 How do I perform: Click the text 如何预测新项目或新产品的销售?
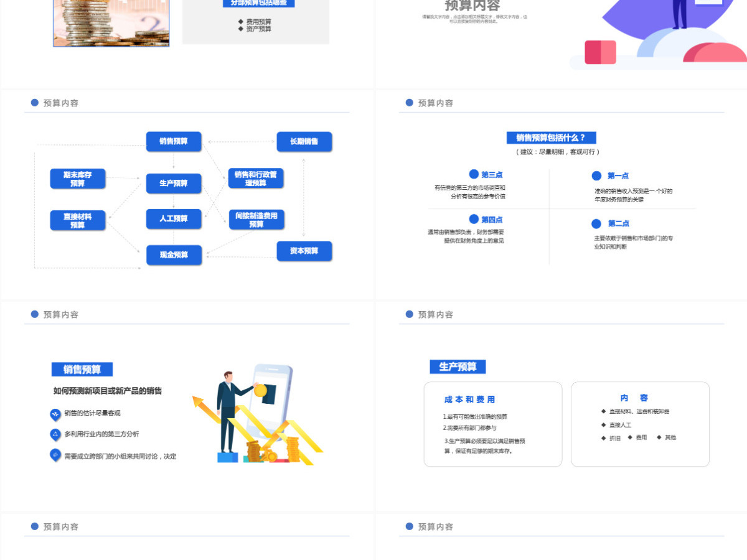(108, 391)
